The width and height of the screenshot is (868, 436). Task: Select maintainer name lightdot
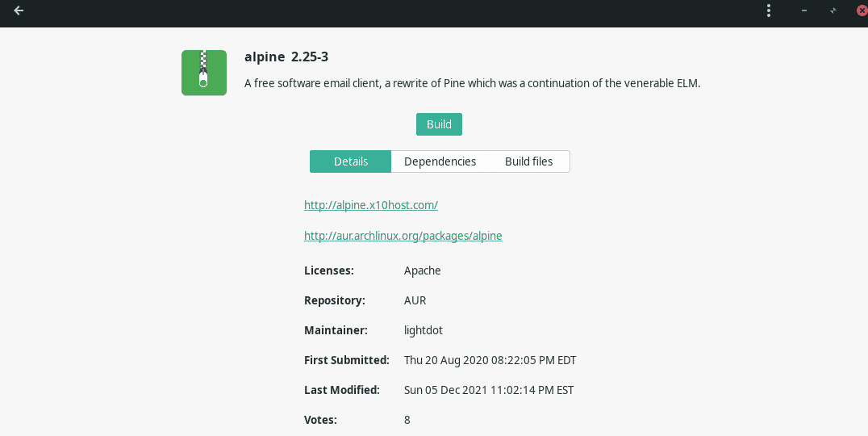[x=424, y=330]
